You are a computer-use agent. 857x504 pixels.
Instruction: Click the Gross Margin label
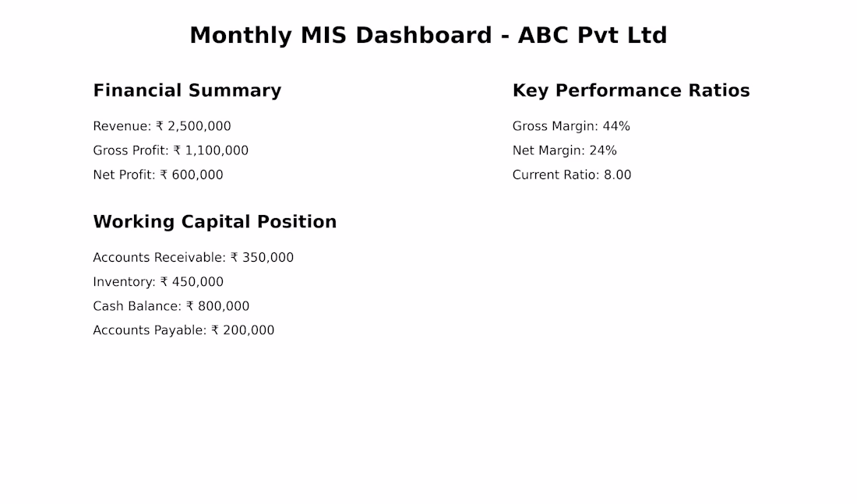coord(554,126)
